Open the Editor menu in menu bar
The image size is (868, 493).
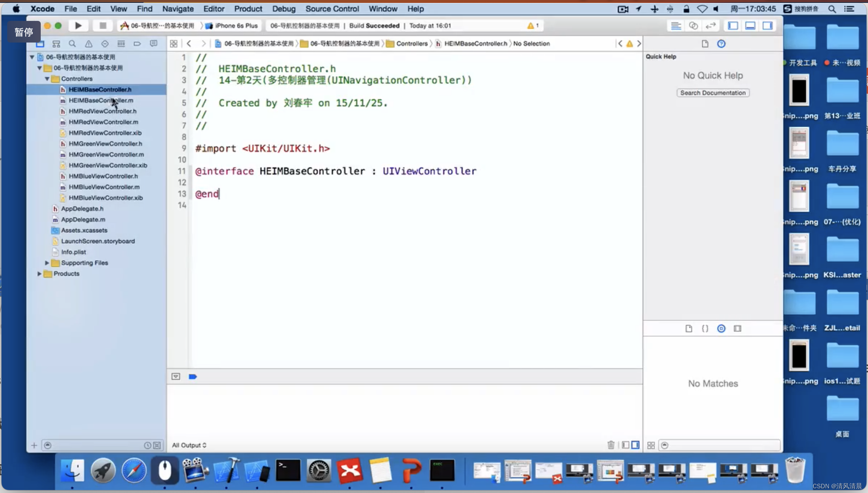point(213,8)
